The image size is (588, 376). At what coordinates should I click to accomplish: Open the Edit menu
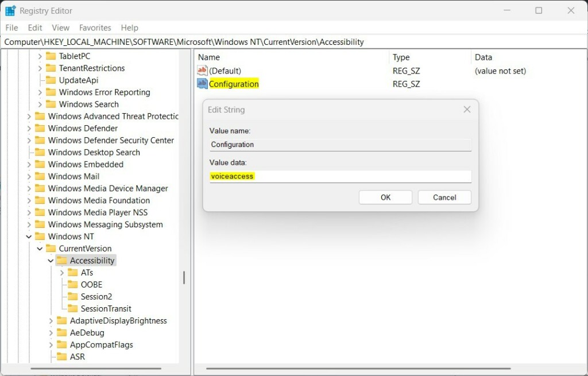tap(35, 28)
